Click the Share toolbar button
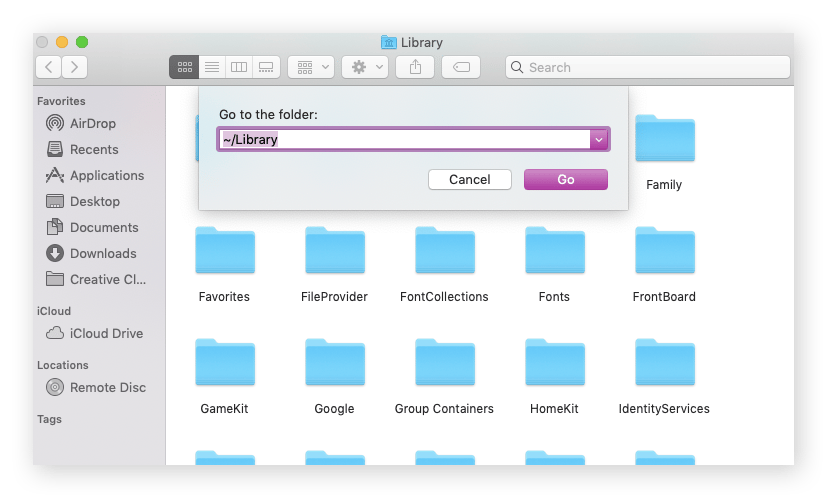The height and width of the screenshot is (498, 827). (415, 67)
